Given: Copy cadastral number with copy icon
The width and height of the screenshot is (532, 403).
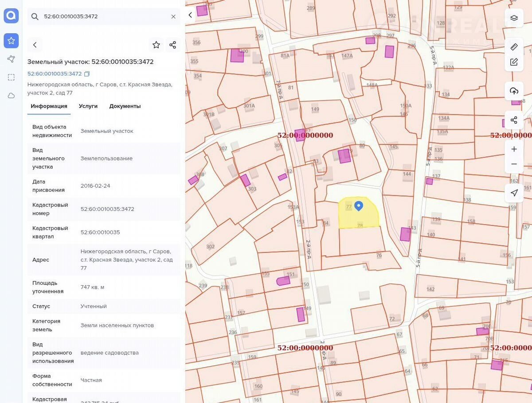Looking at the screenshot, I should 87,74.
